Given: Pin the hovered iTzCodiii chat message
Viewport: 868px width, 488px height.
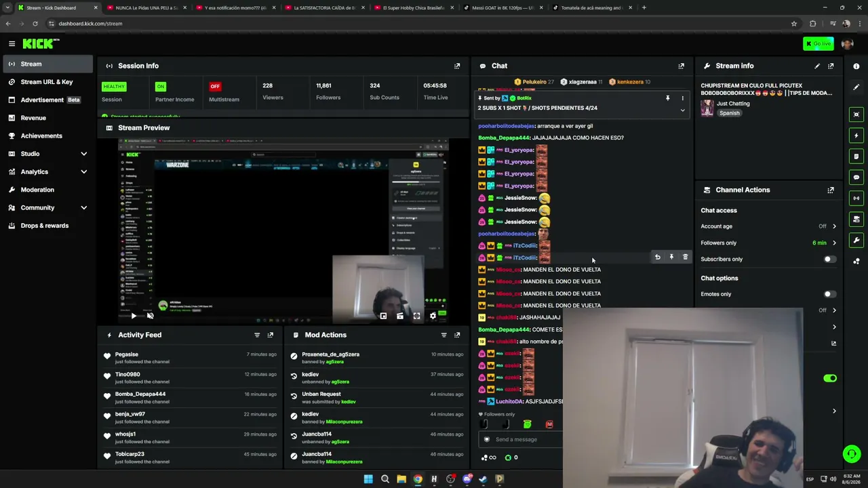Looking at the screenshot, I should (x=671, y=258).
